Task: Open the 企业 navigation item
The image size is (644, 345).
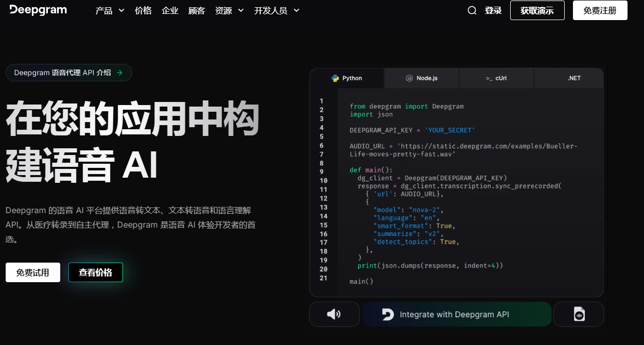Action: click(170, 10)
